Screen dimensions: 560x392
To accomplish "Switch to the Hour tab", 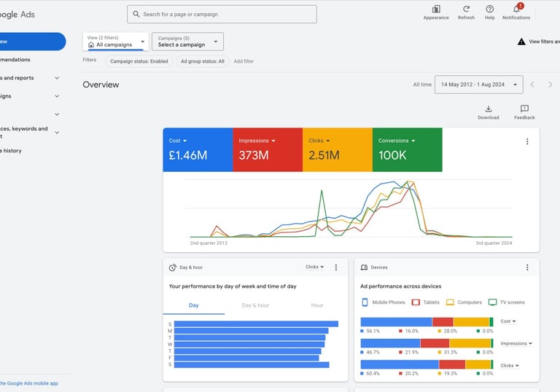I will (x=316, y=305).
